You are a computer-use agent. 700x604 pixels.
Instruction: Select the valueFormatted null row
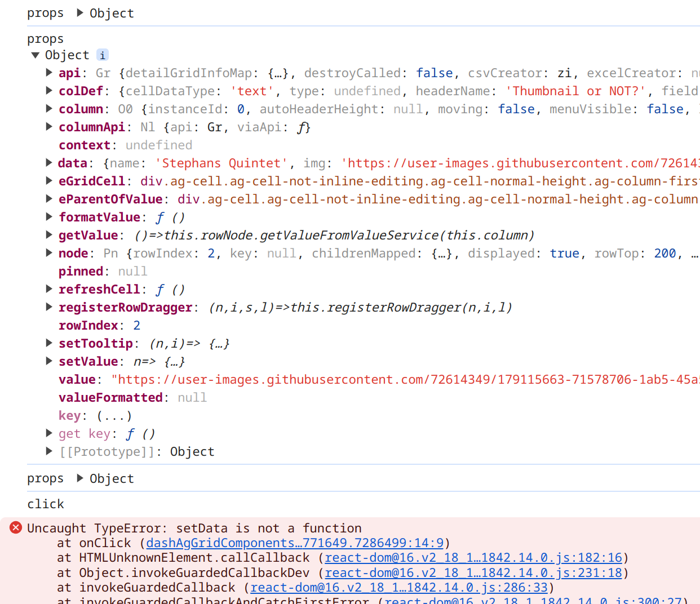click(132, 398)
